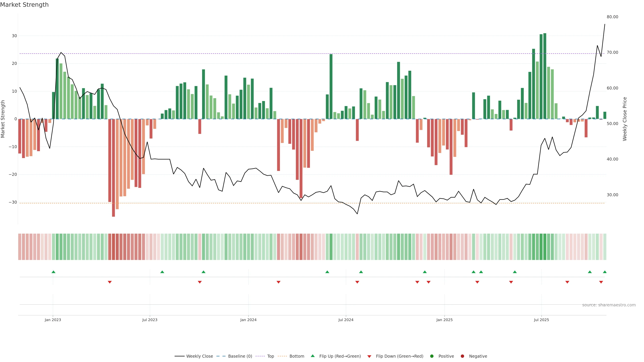Click the source: sharemaestro.com text

click(x=609, y=305)
